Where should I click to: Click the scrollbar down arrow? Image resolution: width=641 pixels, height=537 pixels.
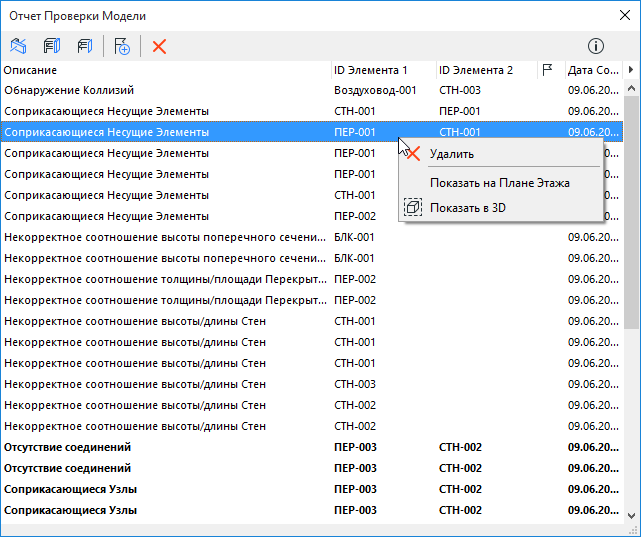(x=631, y=516)
